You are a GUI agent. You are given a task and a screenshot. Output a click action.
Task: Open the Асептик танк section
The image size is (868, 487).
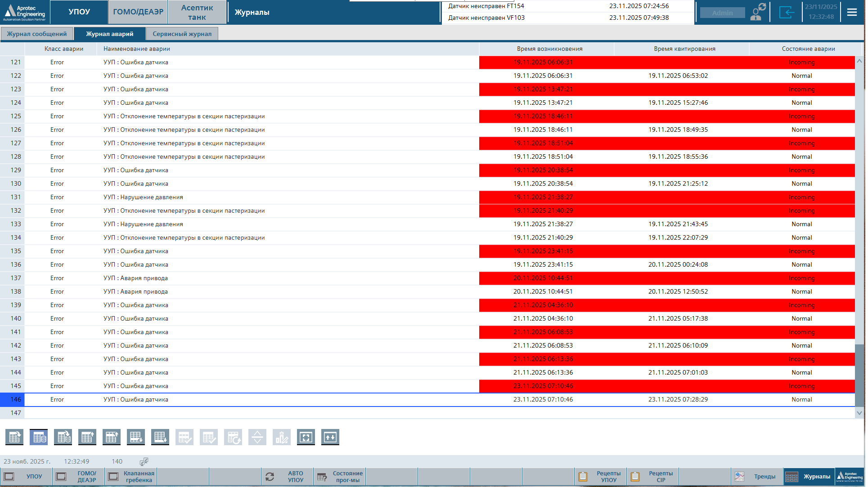pyautogui.click(x=197, y=12)
